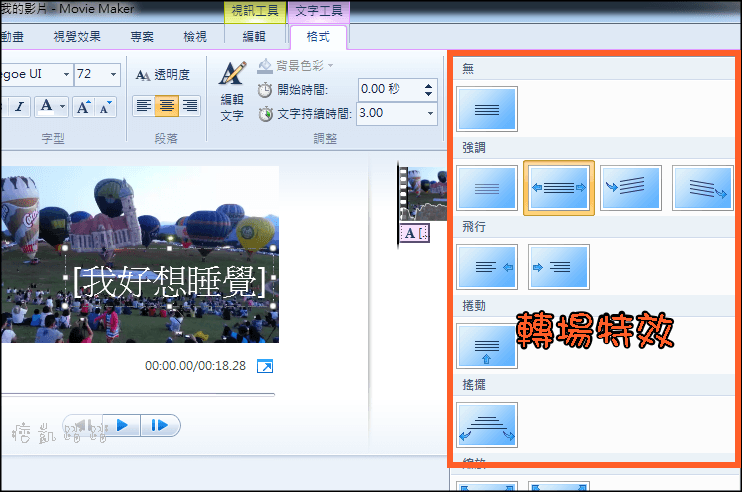Adjust start time spinner arrows

point(428,89)
